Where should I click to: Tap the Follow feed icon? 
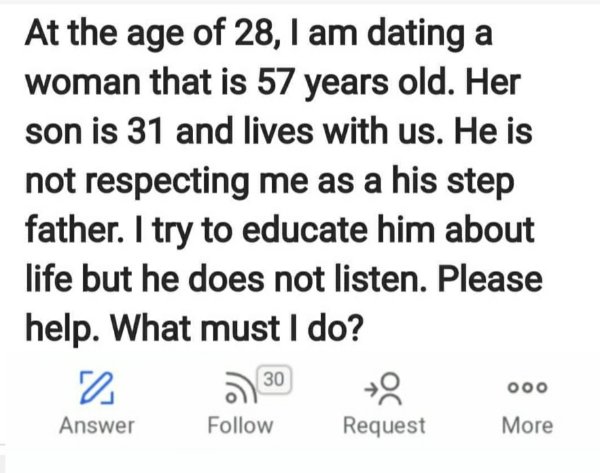pos(241,388)
